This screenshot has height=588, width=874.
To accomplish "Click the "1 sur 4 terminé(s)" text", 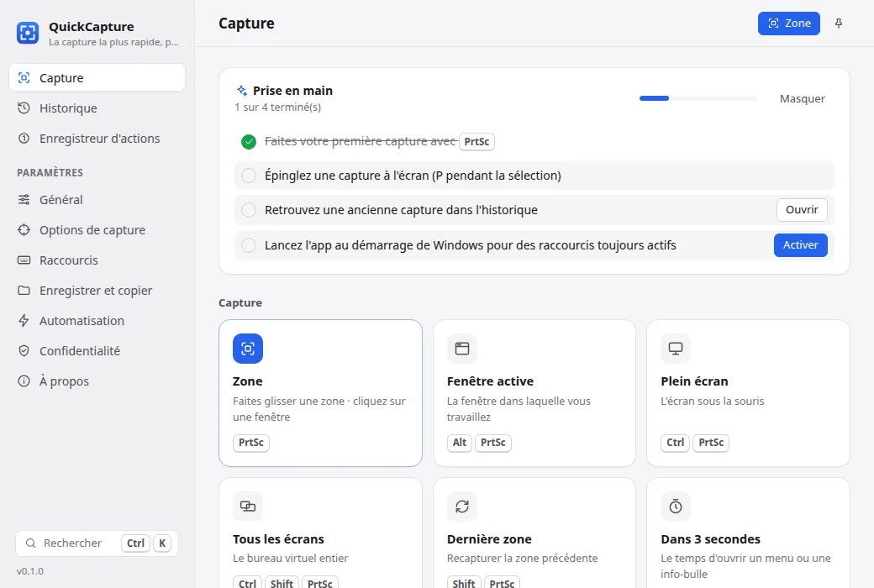I will coord(278,107).
